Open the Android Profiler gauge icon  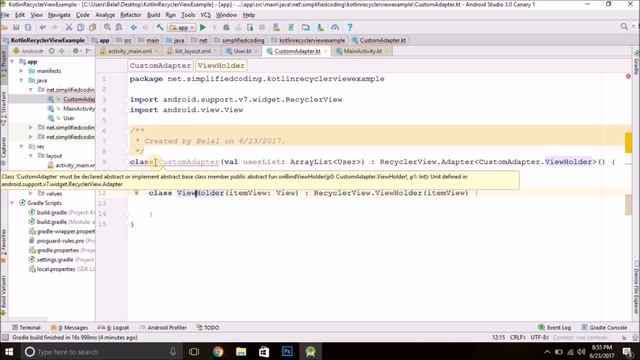[x=335, y=27]
